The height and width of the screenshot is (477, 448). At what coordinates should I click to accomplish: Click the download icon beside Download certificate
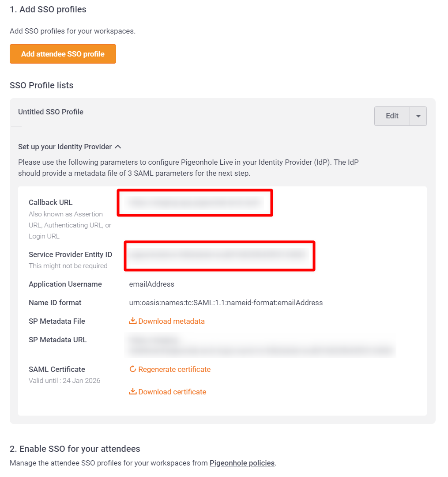pyautogui.click(x=132, y=391)
